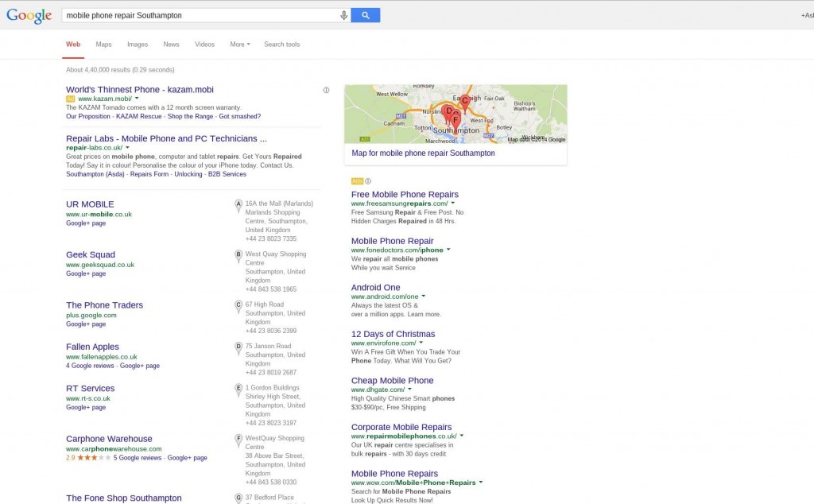Open The Phone Traders listing
814x504 pixels.
(x=104, y=305)
